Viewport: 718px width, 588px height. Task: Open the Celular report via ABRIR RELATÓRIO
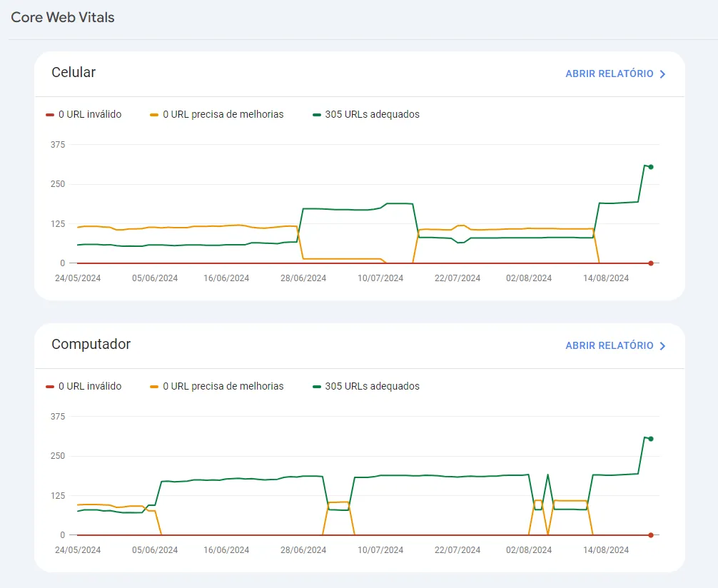(609, 73)
